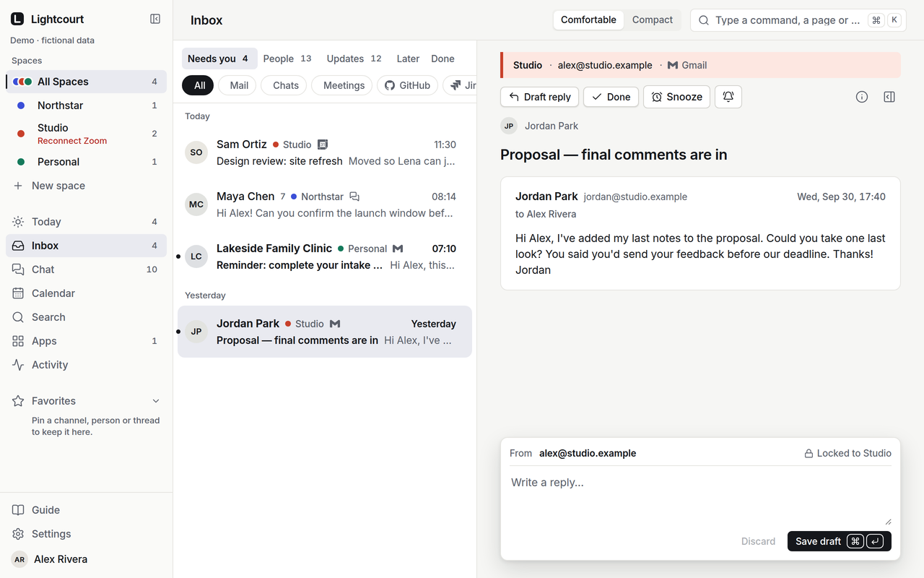Click the Reconnect Zoom link under Studio
This screenshot has width=924, height=578.
(72, 141)
